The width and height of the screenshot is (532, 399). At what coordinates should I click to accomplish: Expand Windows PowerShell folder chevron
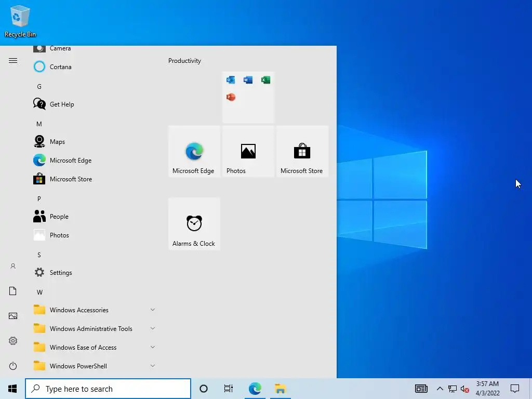[x=153, y=366]
